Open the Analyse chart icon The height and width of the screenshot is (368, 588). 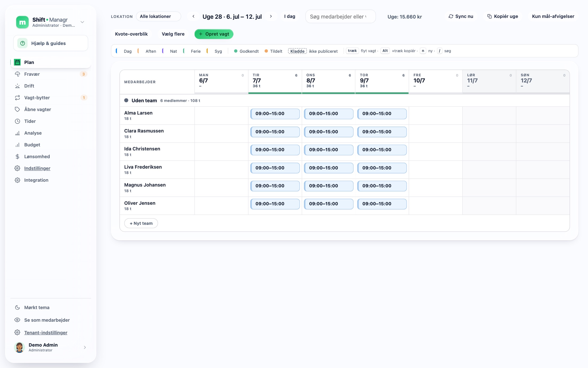coord(17,133)
